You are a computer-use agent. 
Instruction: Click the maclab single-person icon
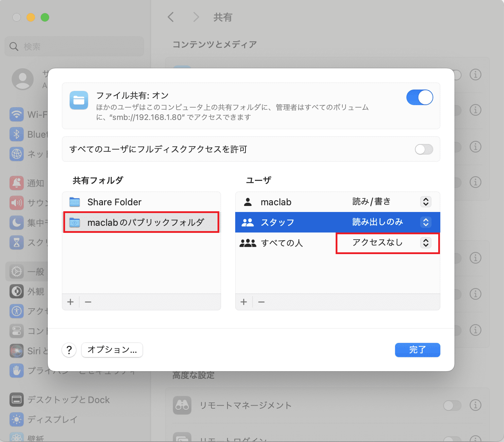pyautogui.click(x=248, y=202)
